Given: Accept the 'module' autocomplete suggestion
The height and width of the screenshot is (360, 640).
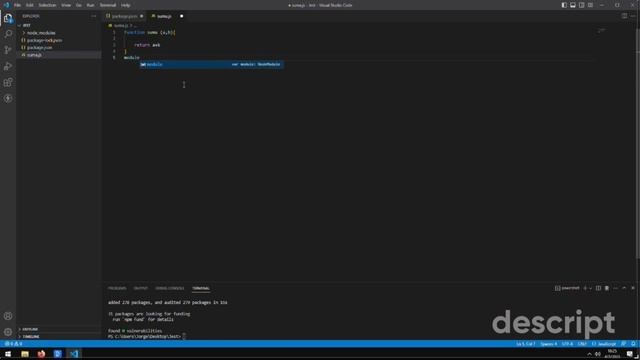Looking at the screenshot, I should click(x=211, y=64).
